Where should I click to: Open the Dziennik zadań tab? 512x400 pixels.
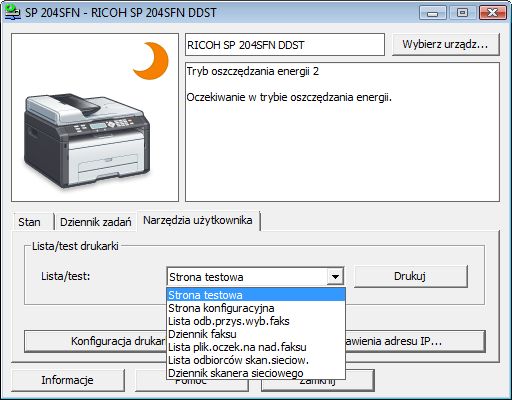click(x=96, y=222)
